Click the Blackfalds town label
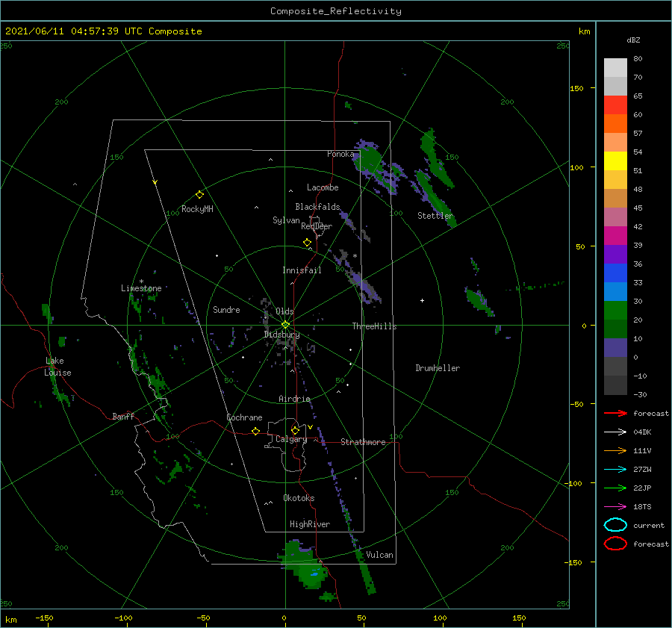Image resolution: width=672 pixels, height=628 pixels. pos(317,207)
